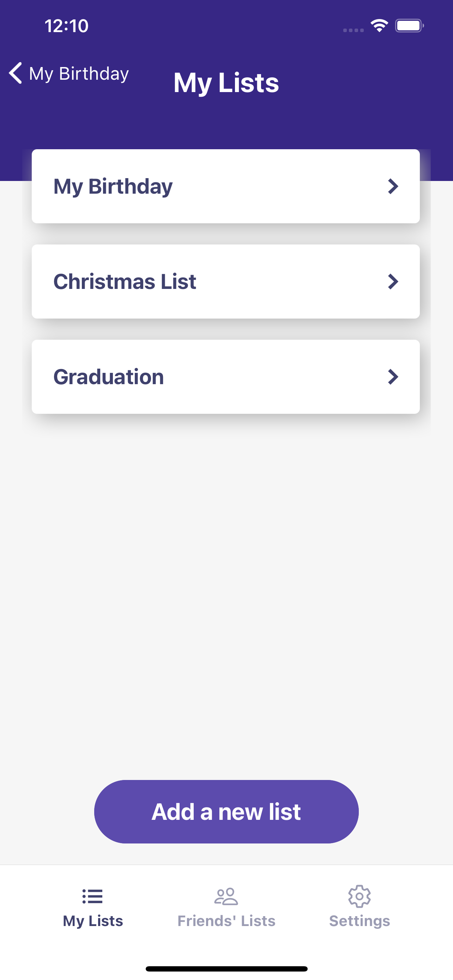
Task: Tap the battery indicator icon
Action: click(409, 26)
